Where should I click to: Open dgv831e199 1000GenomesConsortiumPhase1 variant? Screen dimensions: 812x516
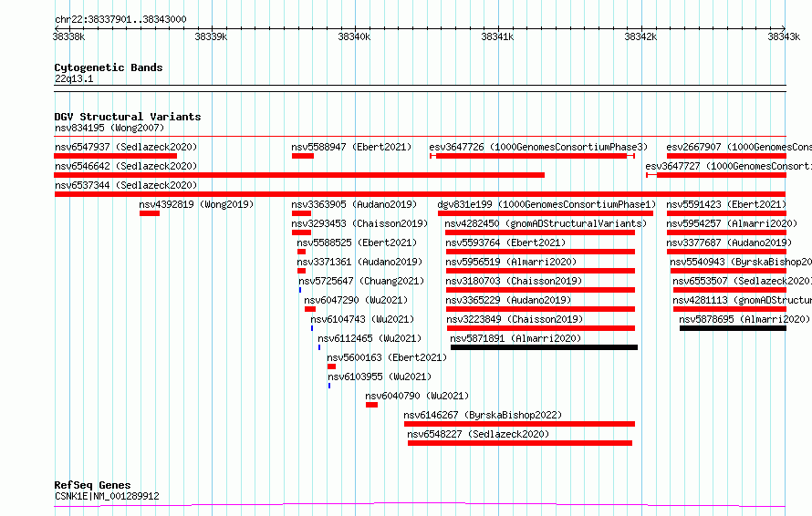tap(547, 204)
